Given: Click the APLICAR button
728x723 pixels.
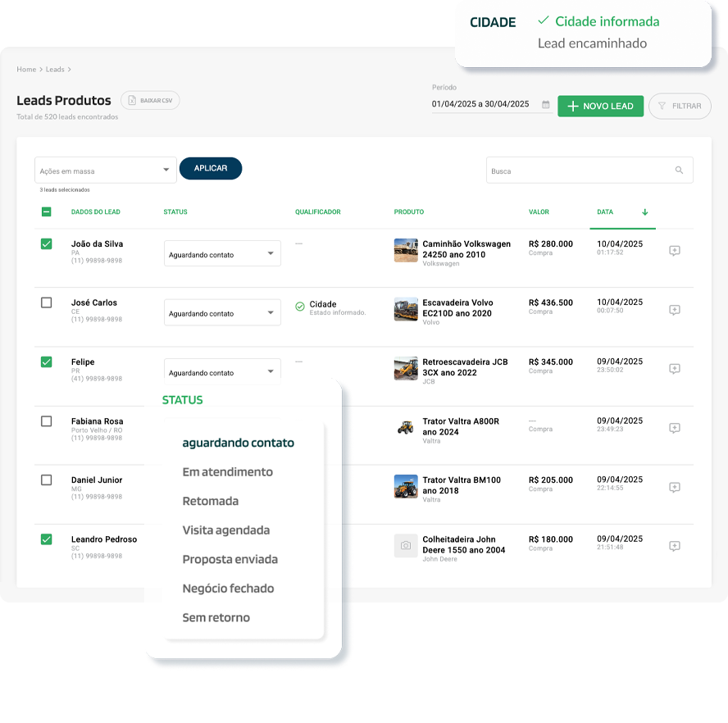Looking at the screenshot, I should click(x=211, y=168).
